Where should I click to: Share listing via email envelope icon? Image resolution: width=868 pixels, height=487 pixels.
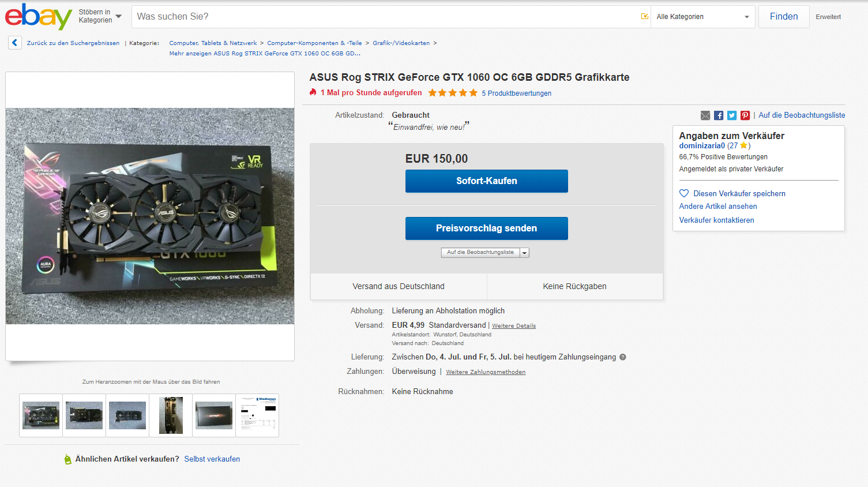705,115
